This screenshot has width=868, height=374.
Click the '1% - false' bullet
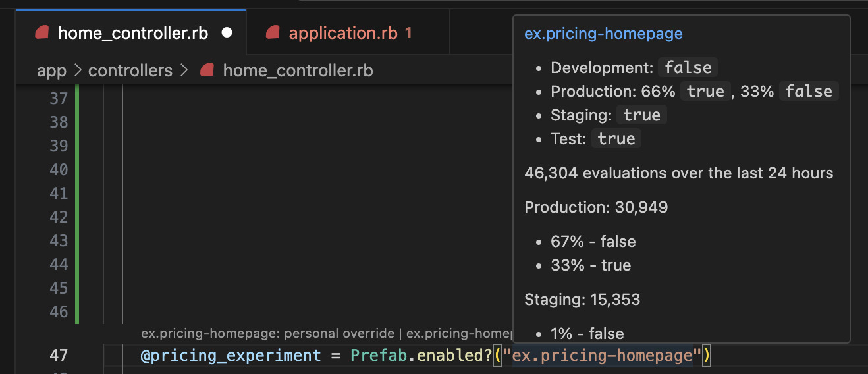tap(587, 334)
